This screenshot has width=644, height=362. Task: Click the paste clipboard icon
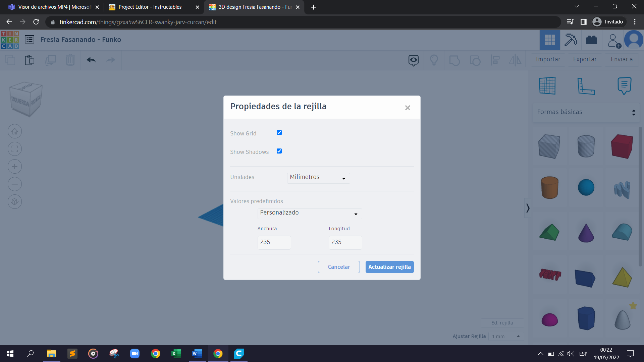point(30,60)
